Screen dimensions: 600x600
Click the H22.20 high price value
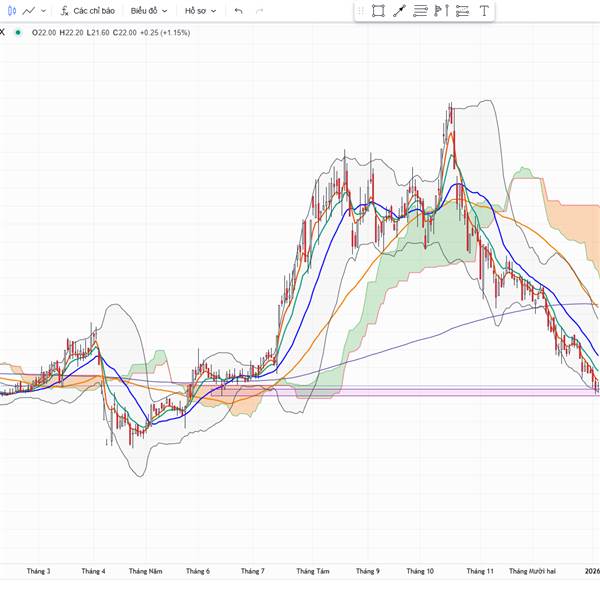point(71,33)
